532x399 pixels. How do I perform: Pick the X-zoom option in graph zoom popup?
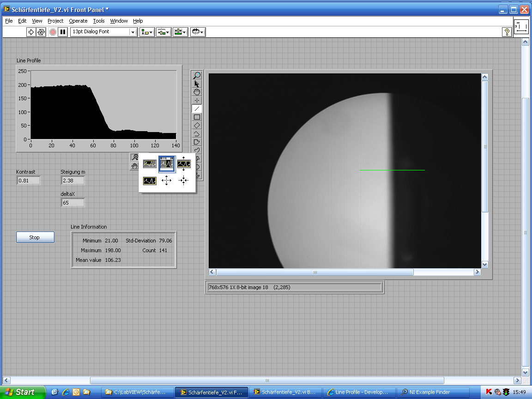[167, 163]
